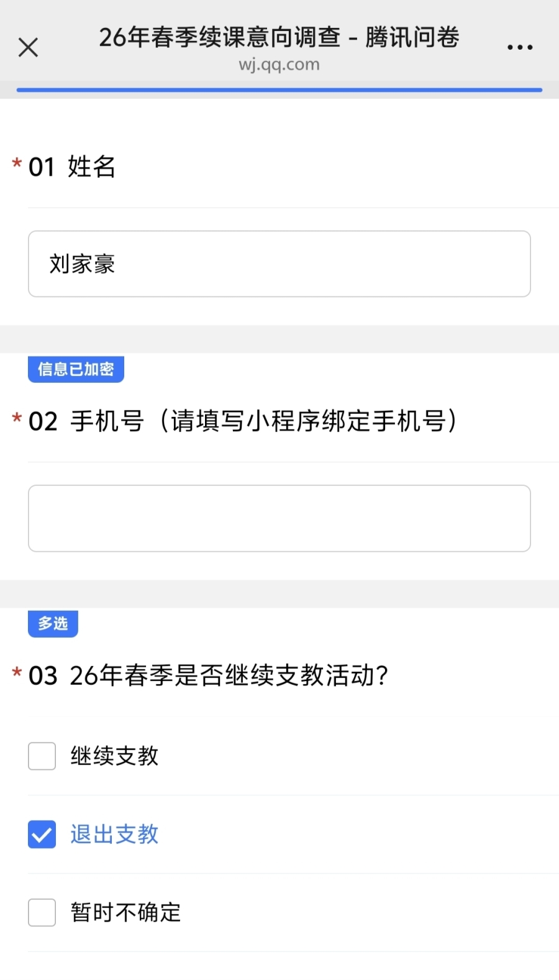Screen dimensions: 559x980
Task: Choose the 继续支教 option text
Action: coord(115,756)
